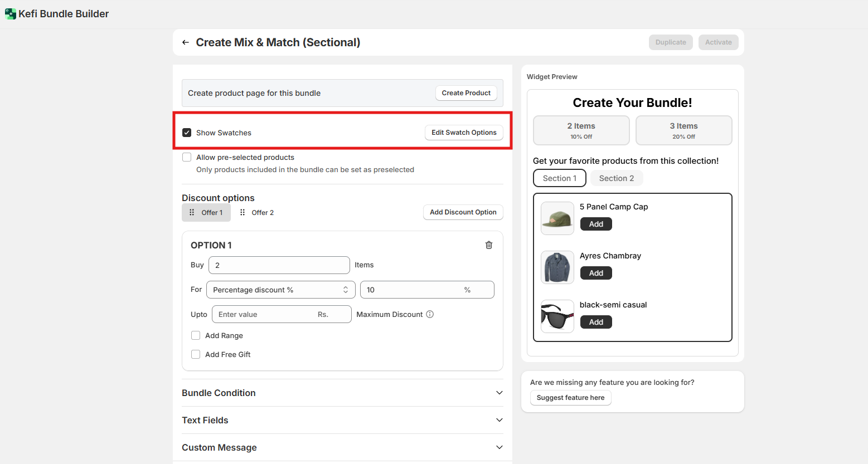Expand the Custom Message section
Screen dimensions: 868x464
(342, 447)
